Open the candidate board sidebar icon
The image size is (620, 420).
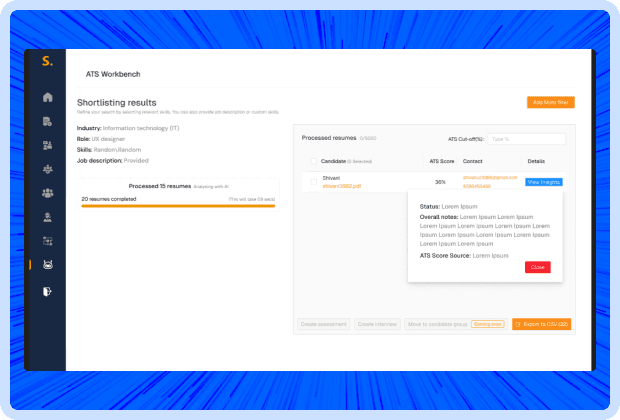click(x=47, y=145)
